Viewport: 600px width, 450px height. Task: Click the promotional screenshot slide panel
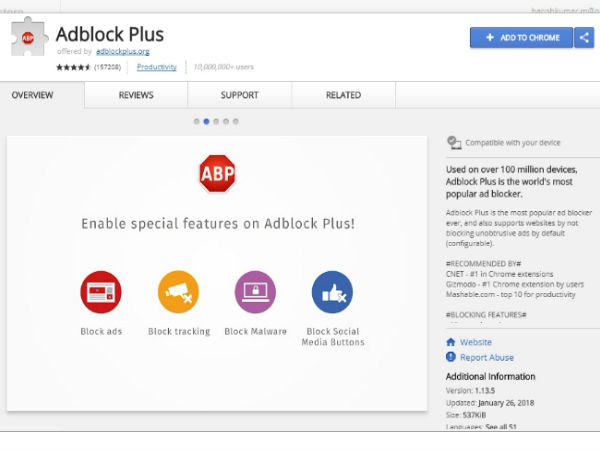217,274
